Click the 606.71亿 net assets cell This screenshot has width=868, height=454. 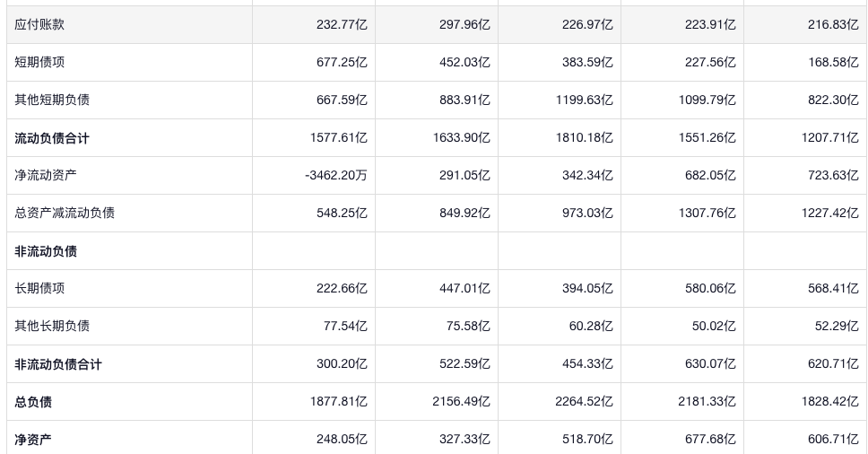[x=833, y=440]
